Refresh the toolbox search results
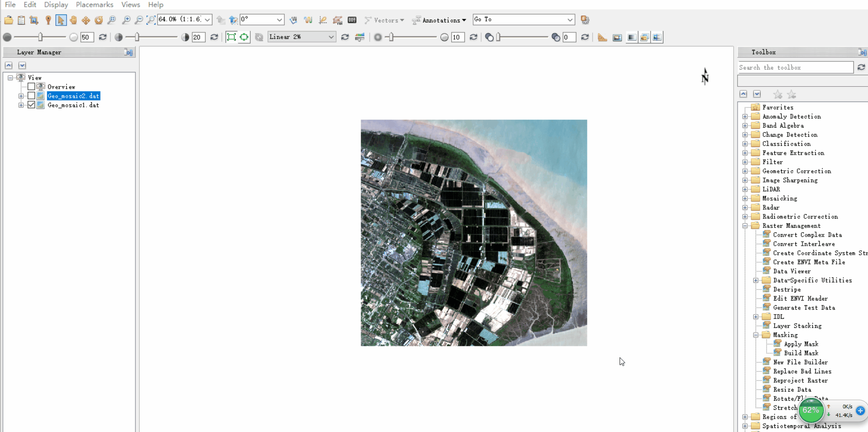 [x=861, y=67]
